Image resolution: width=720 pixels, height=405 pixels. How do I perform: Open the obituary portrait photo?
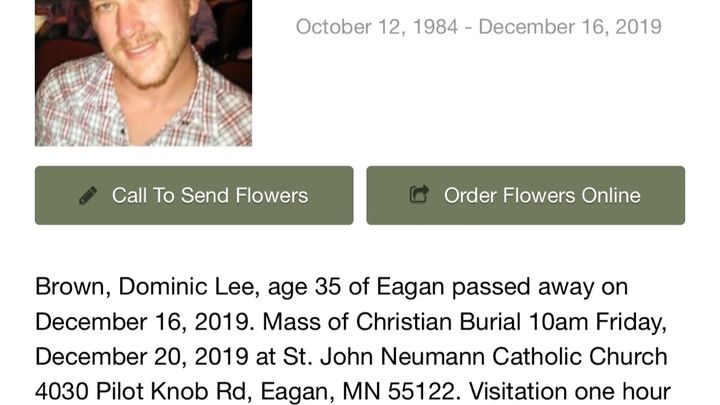(143, 72)
